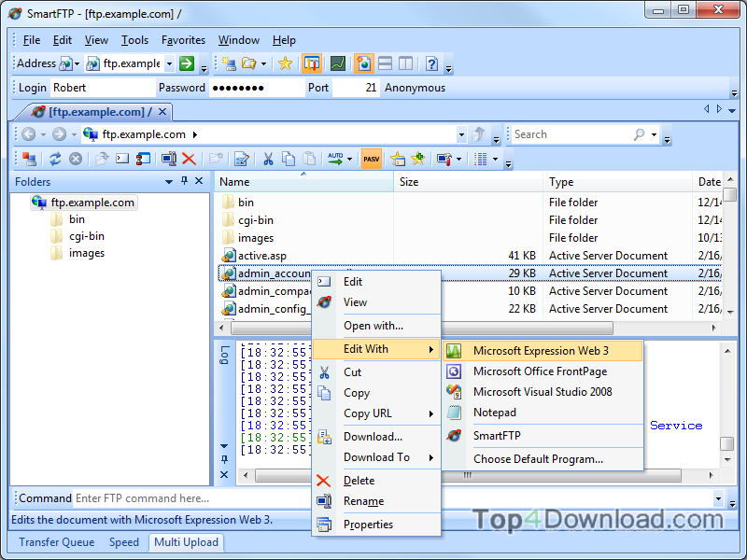Click the Help question mark icon
Screen dimensions: 747x560
tap(431, 63)
